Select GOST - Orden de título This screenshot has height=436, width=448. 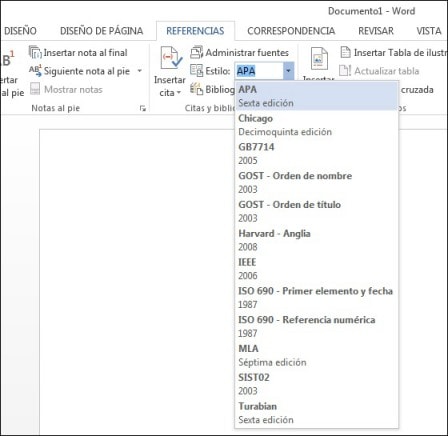click(317, 211)
